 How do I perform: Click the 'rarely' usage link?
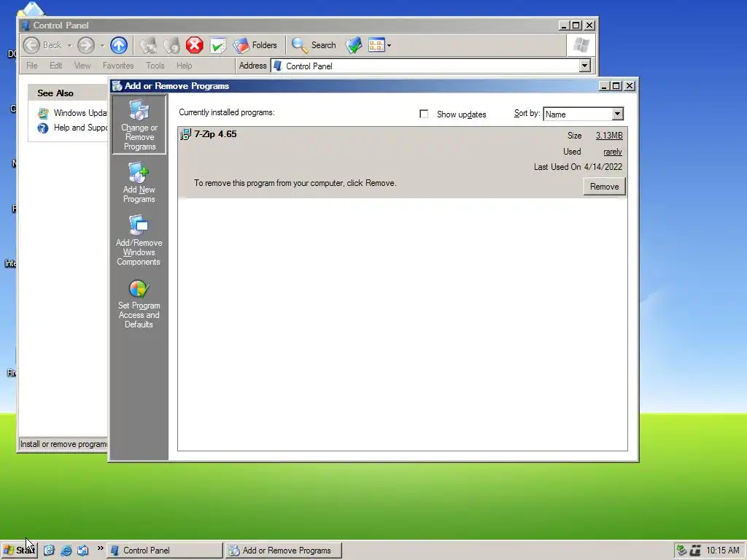tap(613, 152)
